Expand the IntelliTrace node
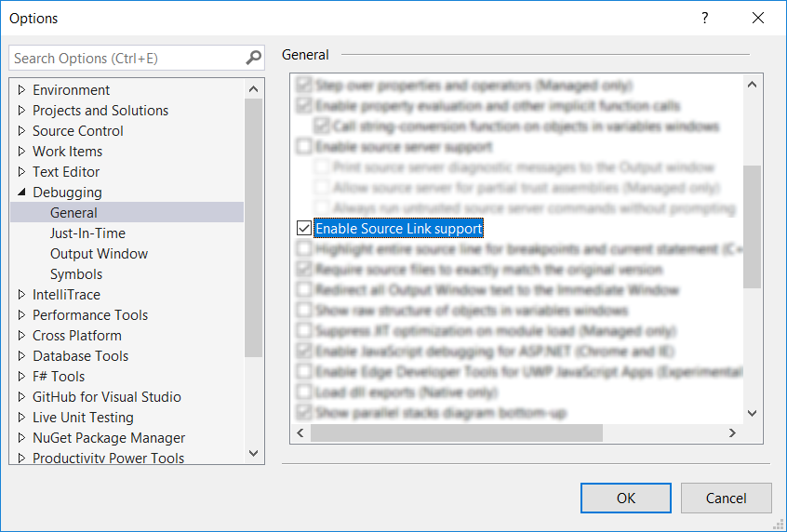 (21, 295)
